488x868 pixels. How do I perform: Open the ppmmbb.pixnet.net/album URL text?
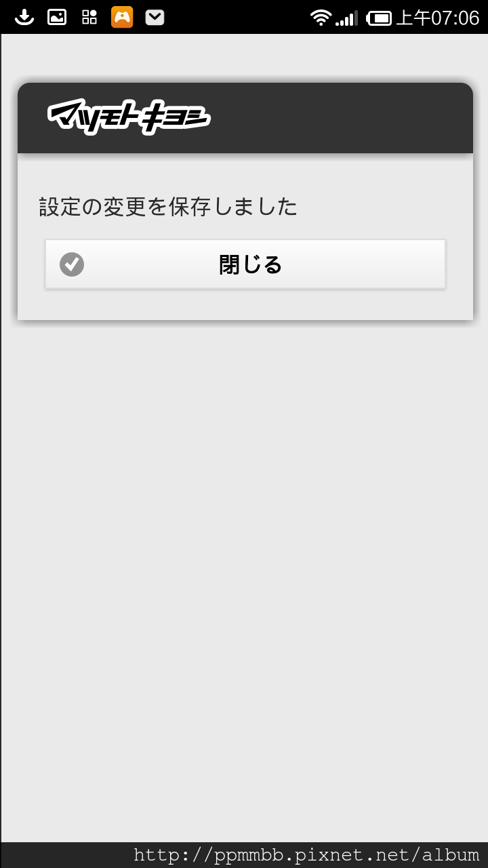coord(306,855)
